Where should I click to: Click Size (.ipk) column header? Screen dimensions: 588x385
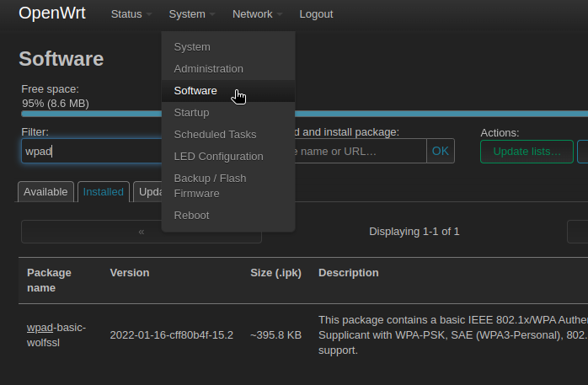pos(276,273)
